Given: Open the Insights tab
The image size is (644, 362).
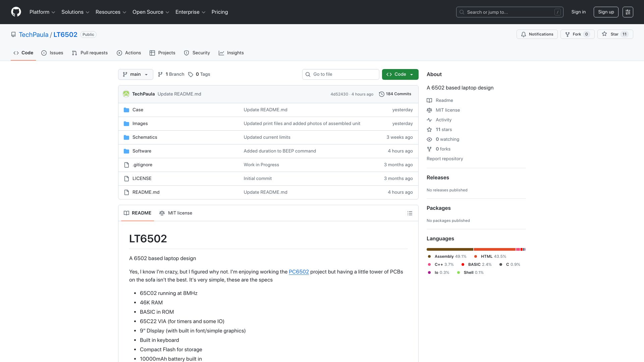Looking at the screenshot, I should tap(231, 53).
